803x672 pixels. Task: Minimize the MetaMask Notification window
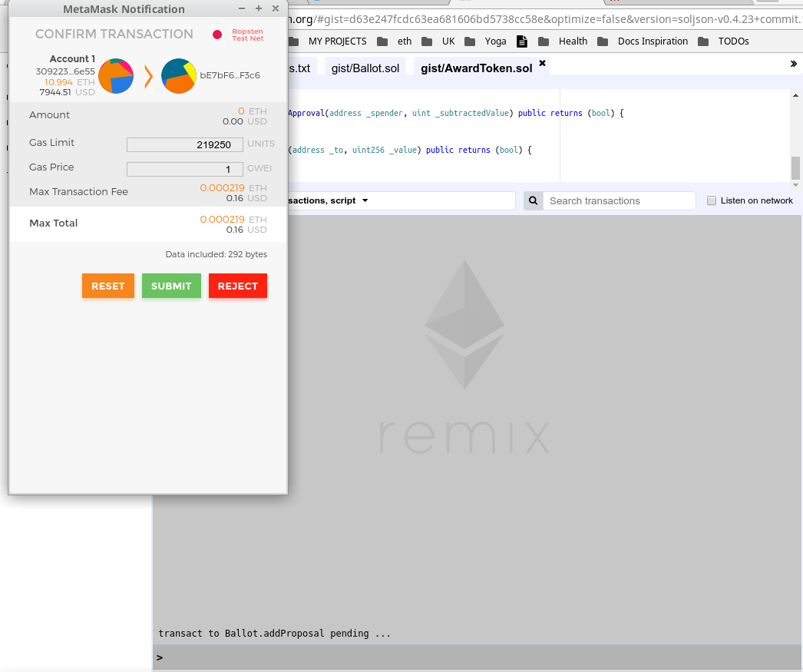242,8
